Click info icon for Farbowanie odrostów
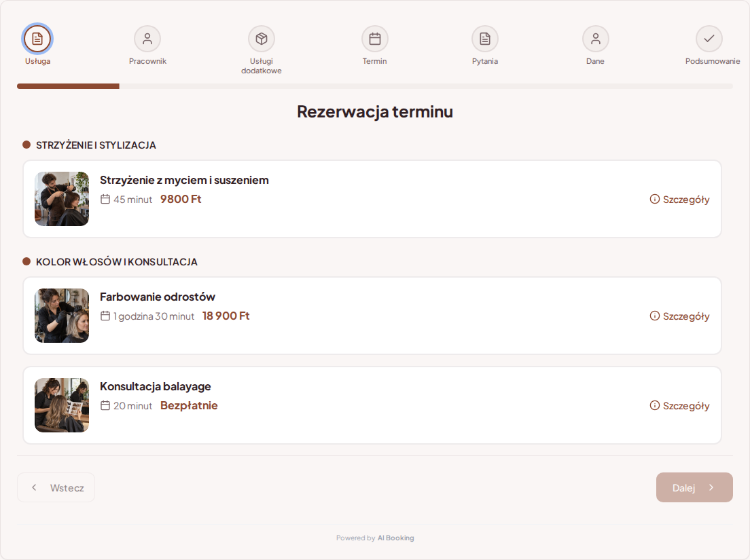 click(654, 316)
